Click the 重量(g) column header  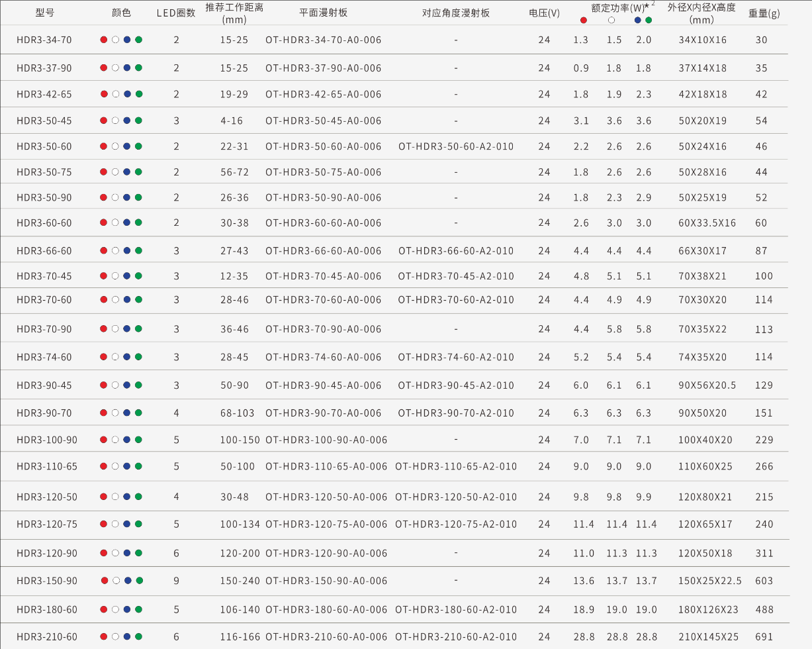coord(764,13)
